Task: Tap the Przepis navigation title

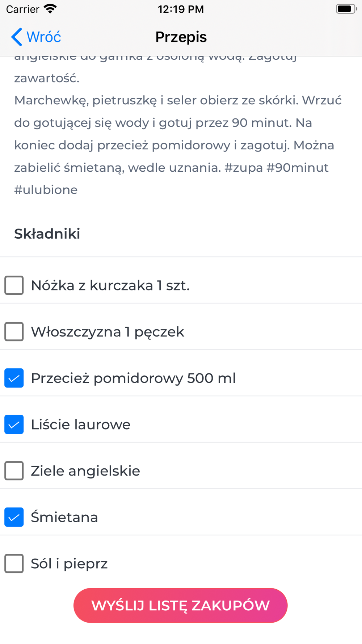Action: [181, 37]
